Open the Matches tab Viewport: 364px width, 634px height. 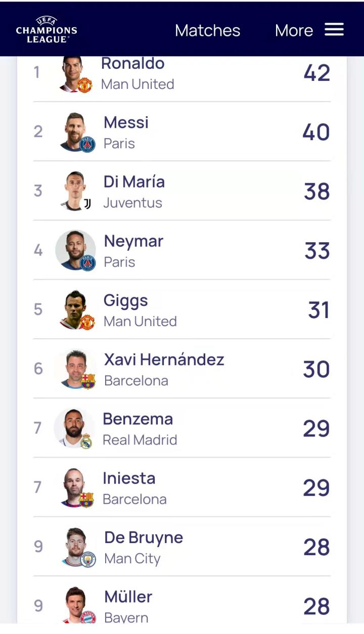tap(207, 30)
